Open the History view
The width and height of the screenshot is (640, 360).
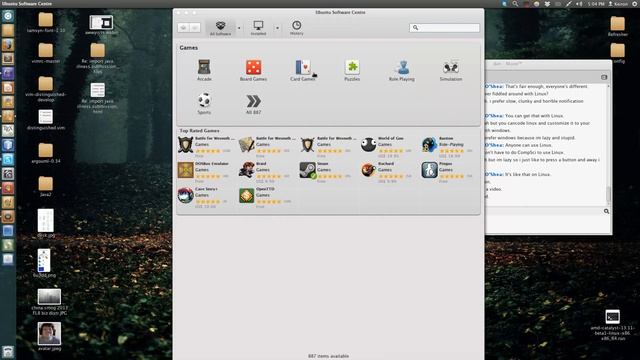297,28
